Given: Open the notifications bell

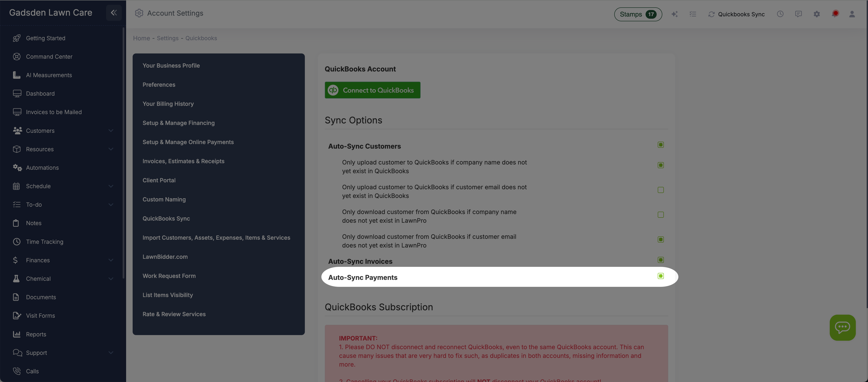Looking at the screenshot, I should (835, 14).
